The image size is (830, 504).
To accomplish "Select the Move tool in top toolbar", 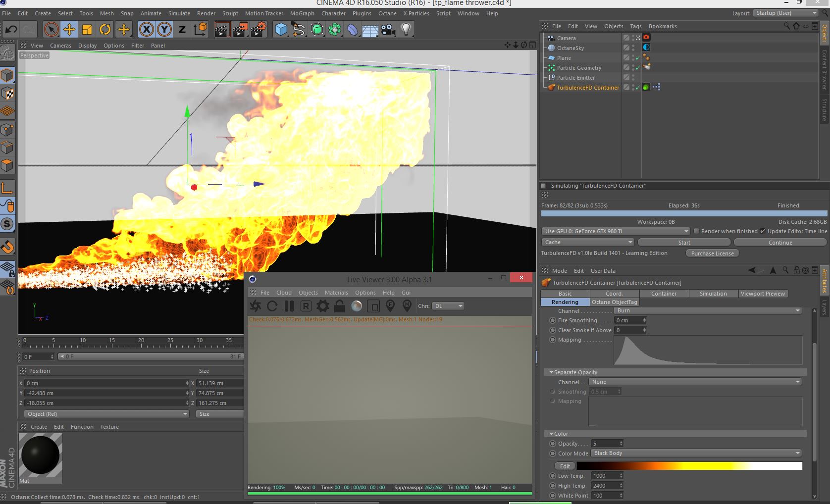I will [69, 30].
